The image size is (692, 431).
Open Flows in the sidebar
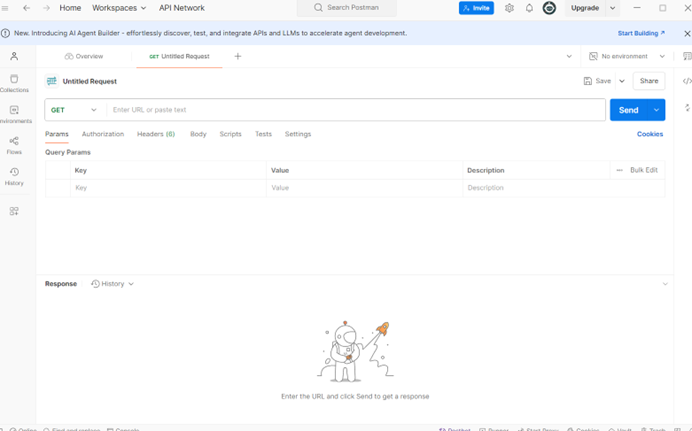tap(14, 145)
